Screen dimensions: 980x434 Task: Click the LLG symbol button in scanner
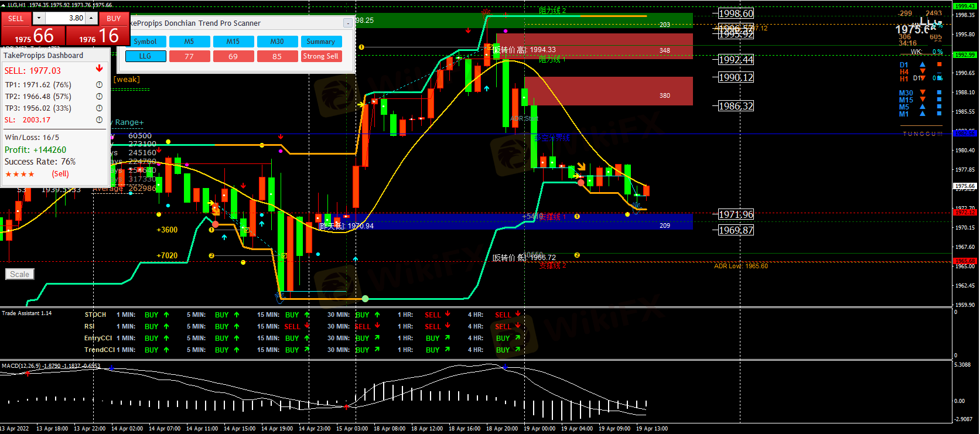click(145, 56)
